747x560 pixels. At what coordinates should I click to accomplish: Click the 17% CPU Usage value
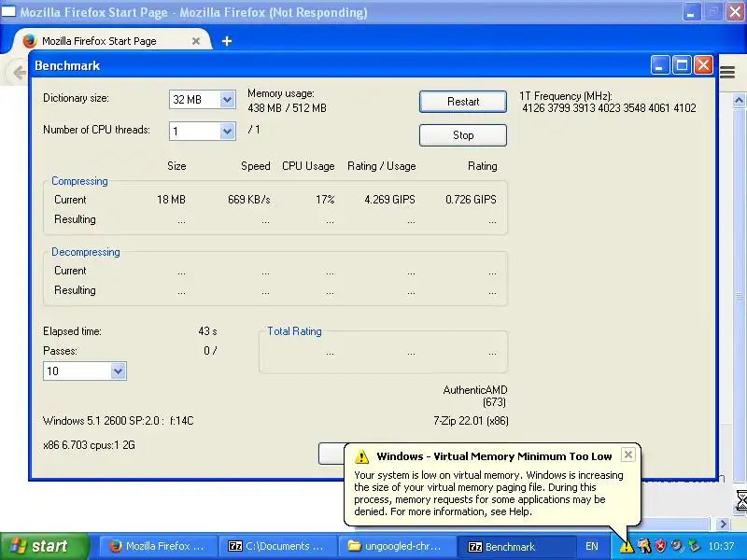pos(325,200)
